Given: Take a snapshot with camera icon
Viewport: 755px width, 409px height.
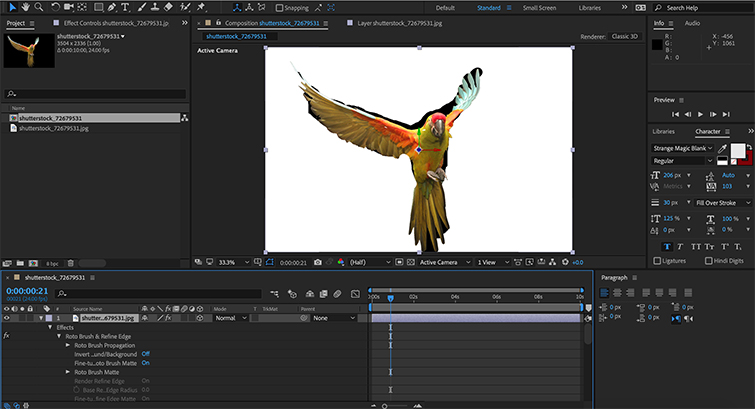Looking at the screenshot, I should click(x=318, y=262).
